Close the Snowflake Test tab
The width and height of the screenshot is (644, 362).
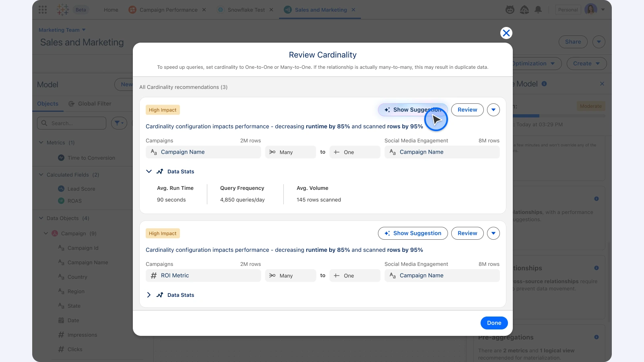click(271, 10)
